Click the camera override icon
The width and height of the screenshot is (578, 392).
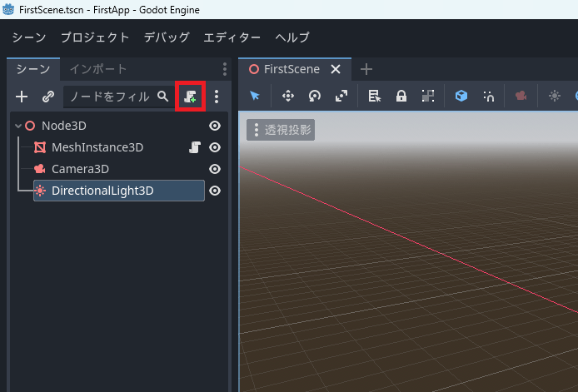[521, 96]
